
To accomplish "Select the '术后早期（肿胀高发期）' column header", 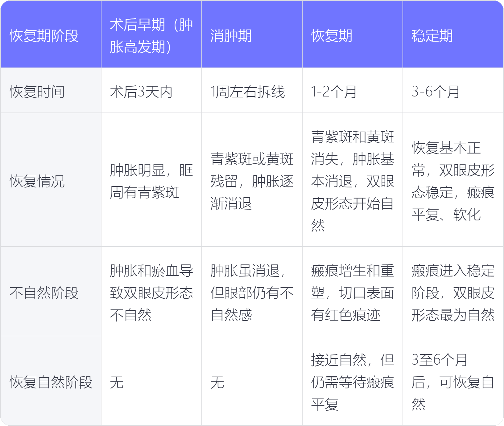I will pos(151,36).
